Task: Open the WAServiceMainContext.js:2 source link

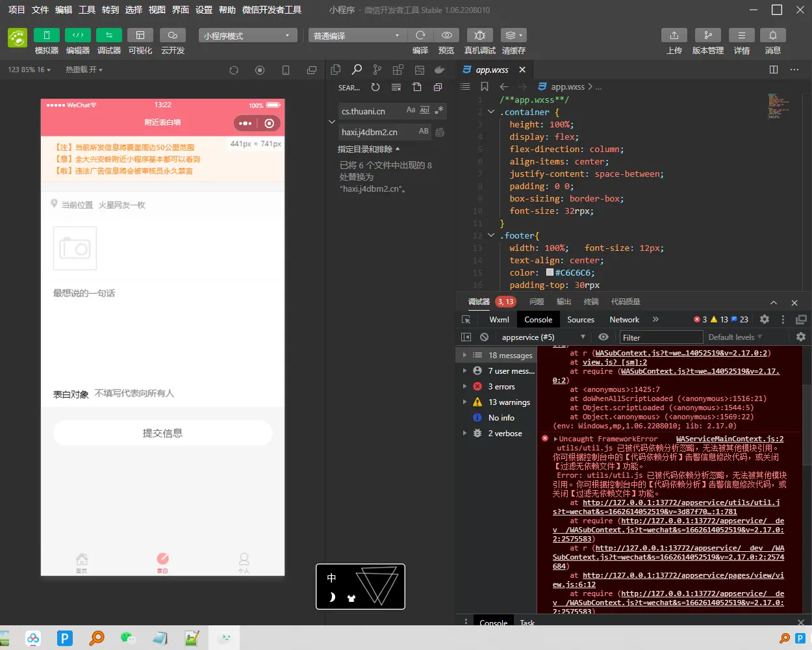Action: [x=730, y=439]
